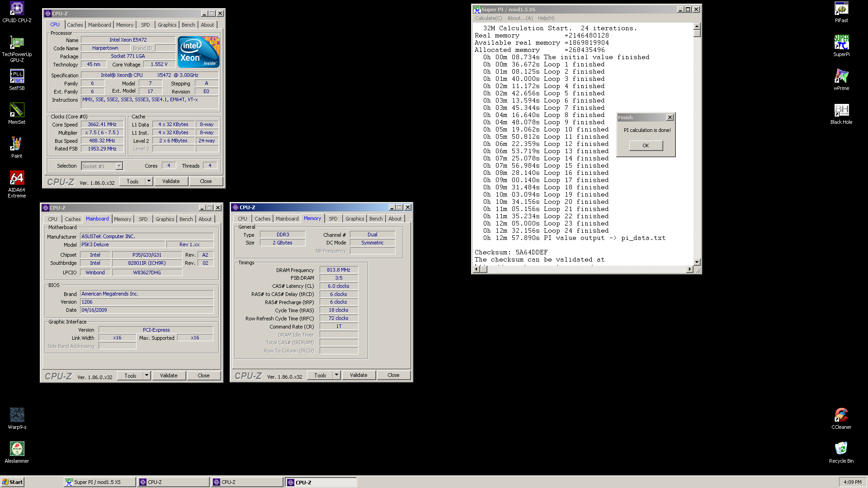Launch PiFast from the desktop
Screen dimensions: 868x488
(x=841, y=12)
